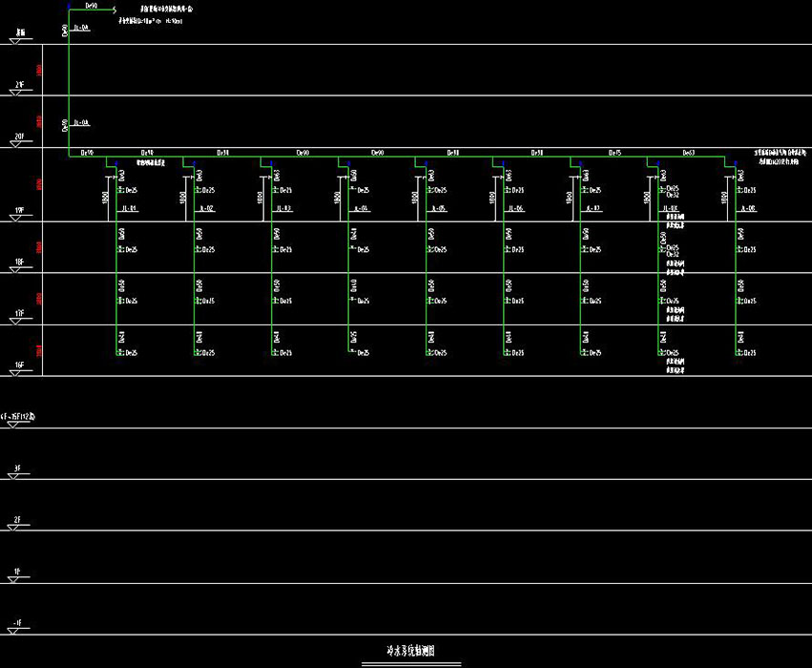Select the JL-02 riser label
The width and height of the screenshot is (812, 668).
tap(207, 208)
